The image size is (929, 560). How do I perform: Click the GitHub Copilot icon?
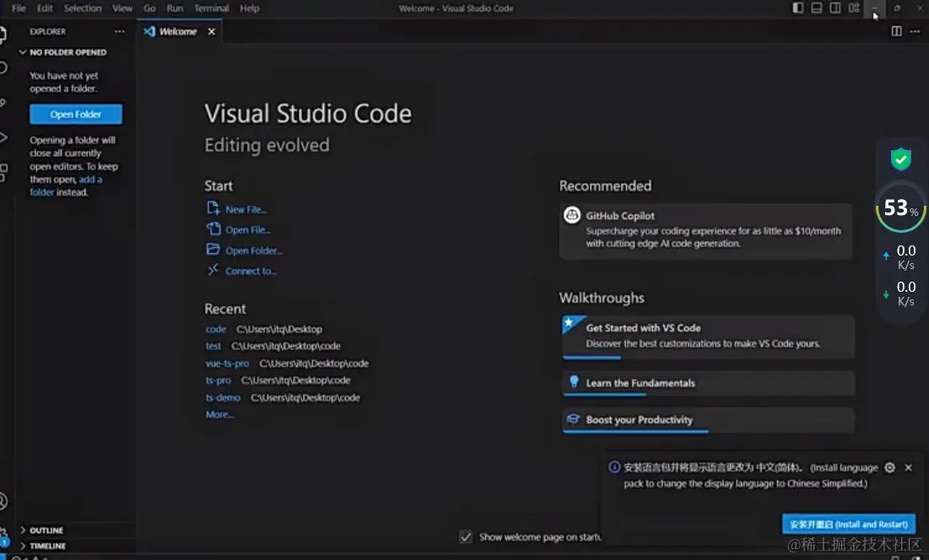point(572,215)
